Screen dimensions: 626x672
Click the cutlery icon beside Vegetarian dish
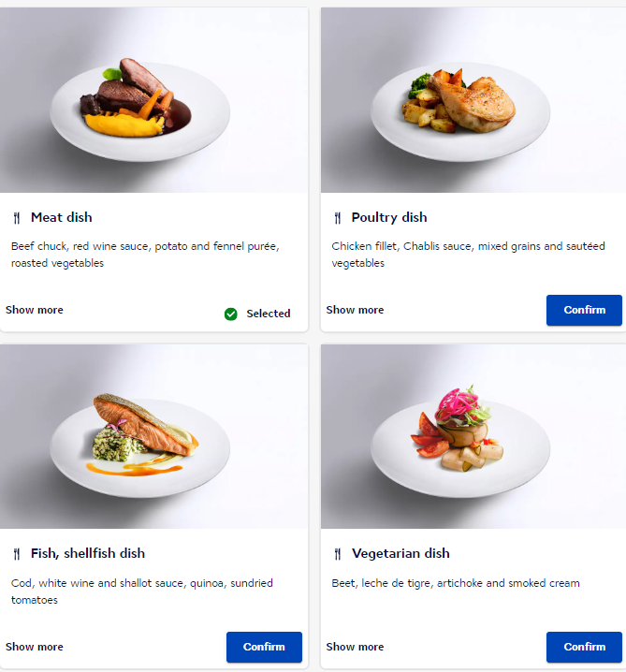[x=338, y=554]
